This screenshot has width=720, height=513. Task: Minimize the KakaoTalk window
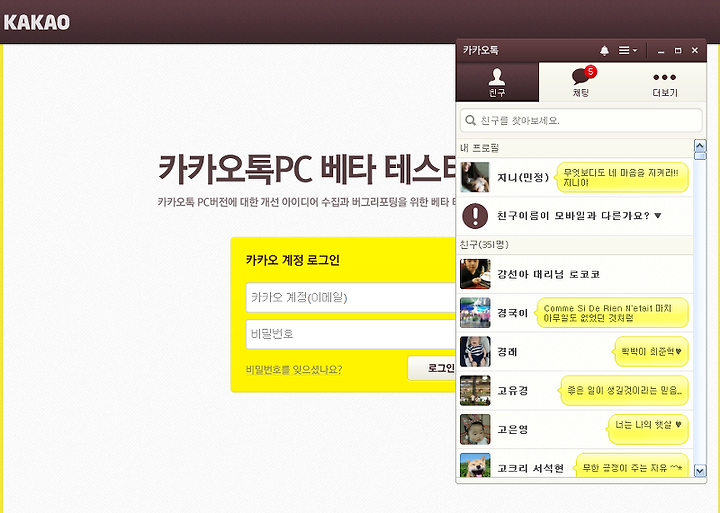[661, 51]
